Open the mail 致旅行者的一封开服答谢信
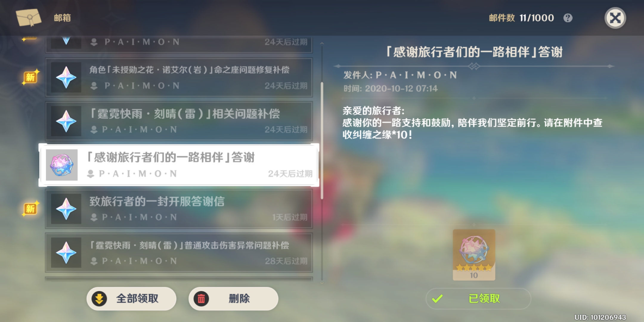644x322 pixels. pos(179,209)
